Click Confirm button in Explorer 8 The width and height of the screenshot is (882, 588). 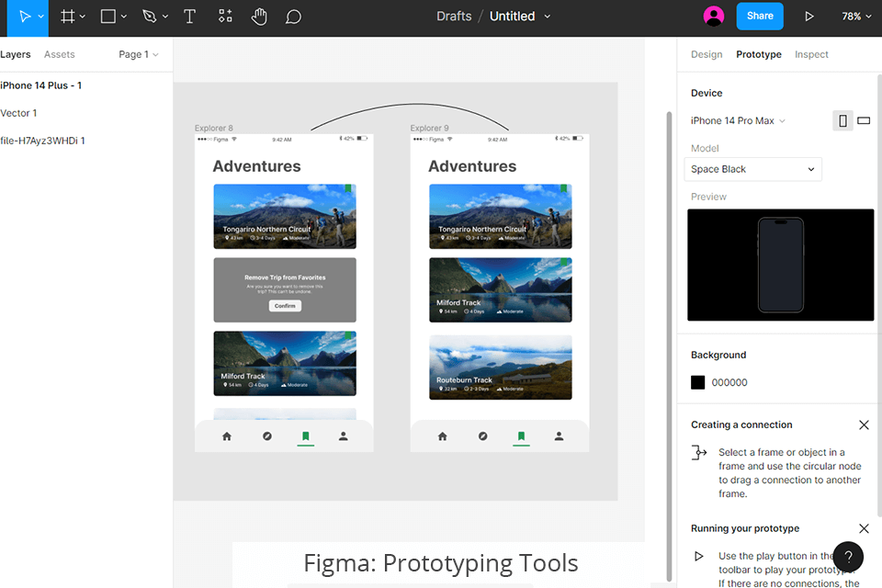click(285, 306)
